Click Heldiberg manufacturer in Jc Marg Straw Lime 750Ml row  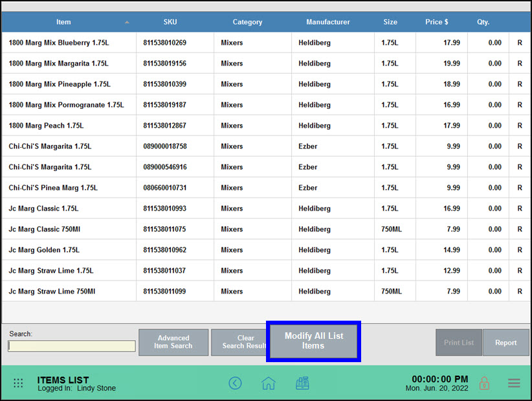click(314, 292)
